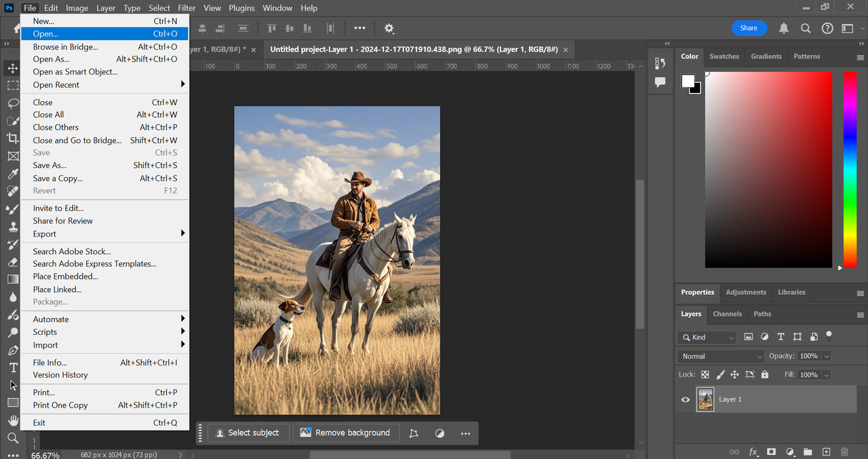Hide Layer 1 using eye icon

[x=685, y=399]
